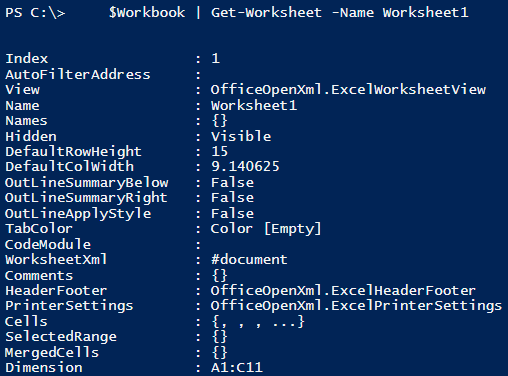Click the AutoFilterAddress property label

click(x=78, y=74)
